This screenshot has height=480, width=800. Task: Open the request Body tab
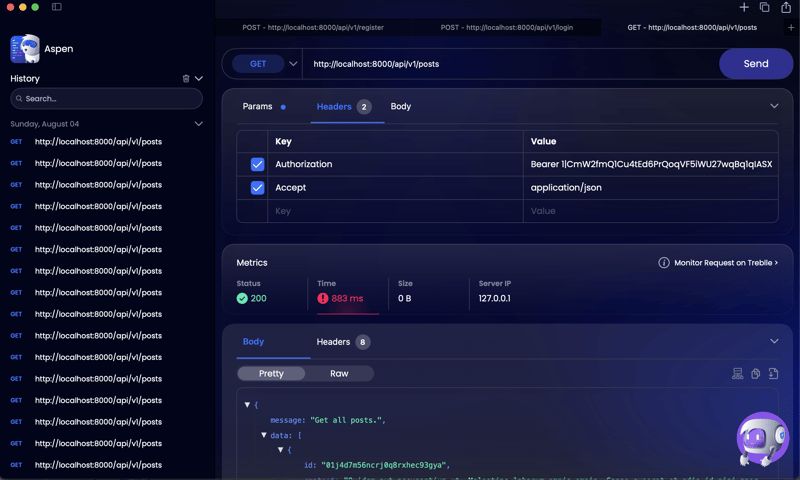click(x=400, y=106)
